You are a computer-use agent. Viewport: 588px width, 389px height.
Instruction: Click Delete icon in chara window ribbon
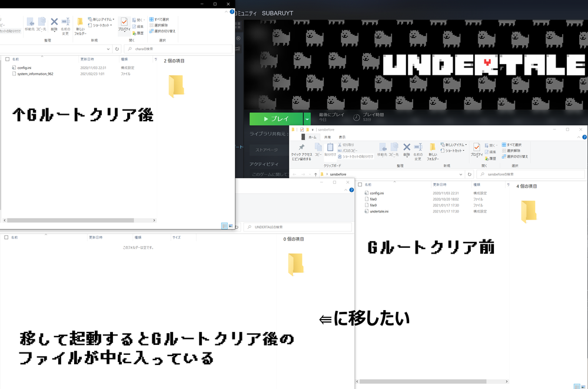pos(54,24)
